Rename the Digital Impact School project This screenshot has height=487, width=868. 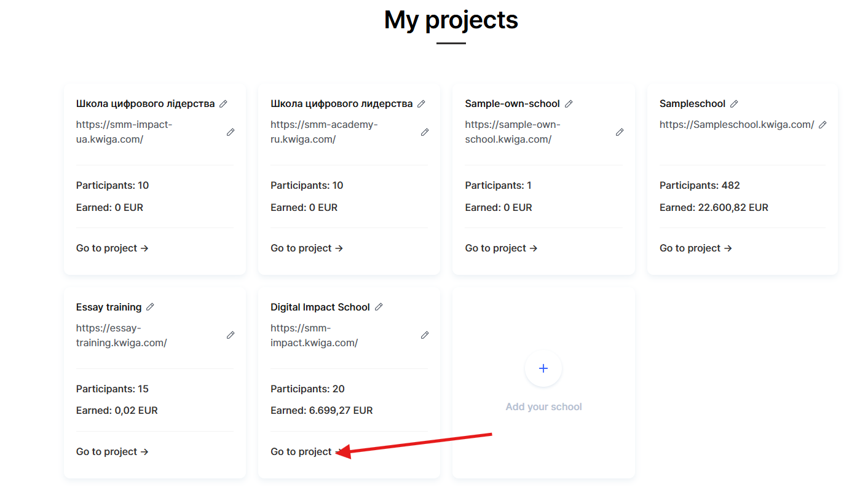click(x=379, y=307)
